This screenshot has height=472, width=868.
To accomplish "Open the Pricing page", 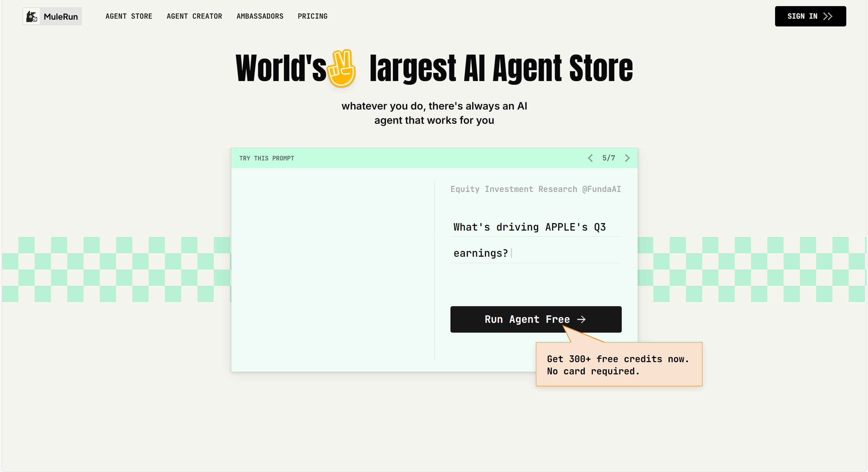I will (312, 16).
